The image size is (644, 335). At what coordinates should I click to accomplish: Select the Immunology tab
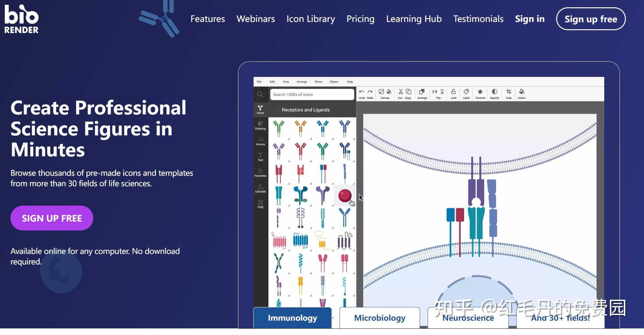(x=292, y=318)
